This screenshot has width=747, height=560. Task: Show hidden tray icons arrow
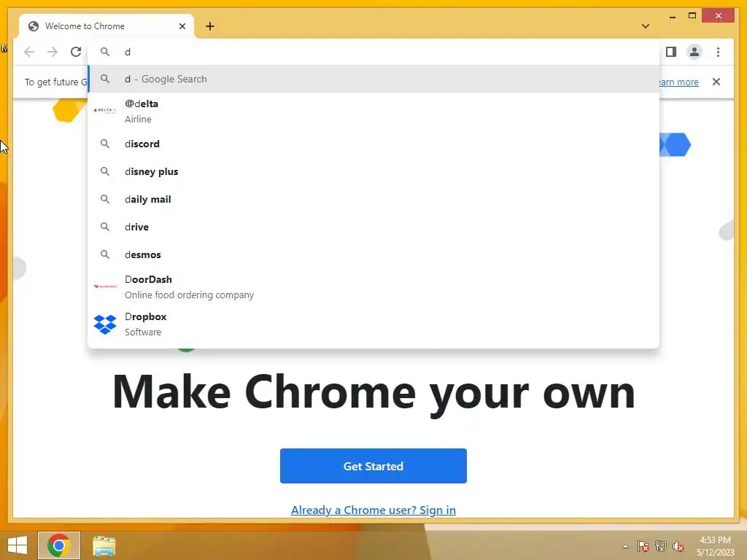(625, 546)
